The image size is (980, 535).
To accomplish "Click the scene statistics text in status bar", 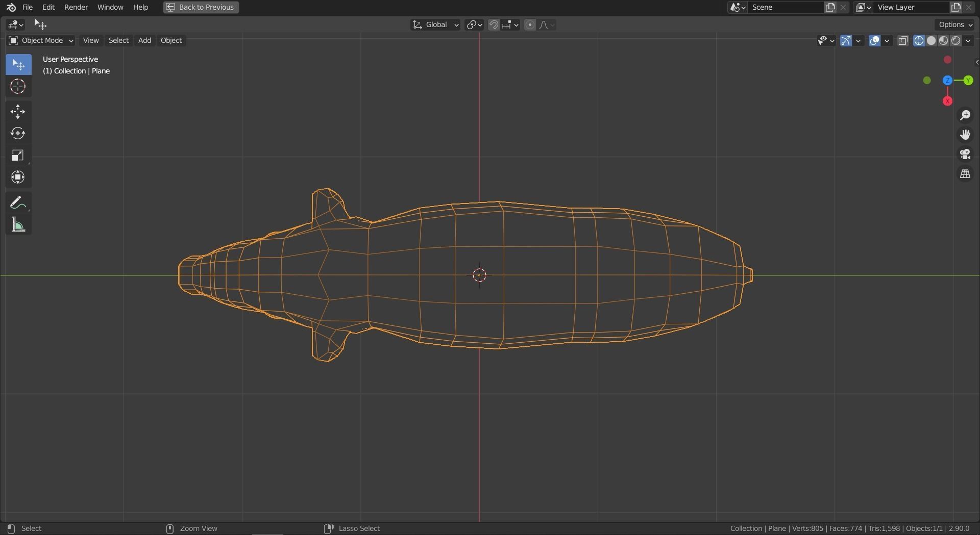I will (850, 528).
